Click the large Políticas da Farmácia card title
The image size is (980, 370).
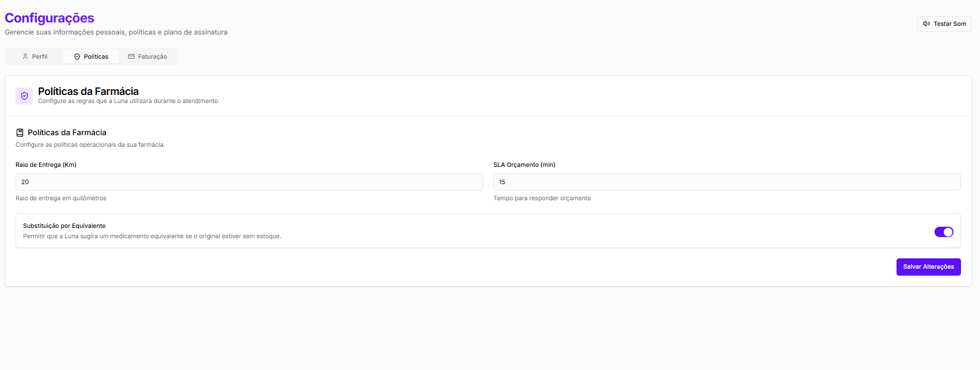(x=88, y=91)
